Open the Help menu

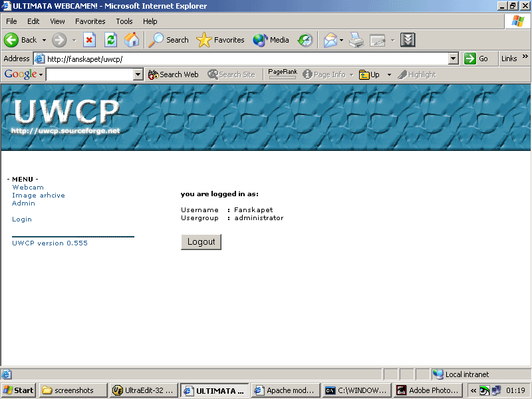click(150, 21)
